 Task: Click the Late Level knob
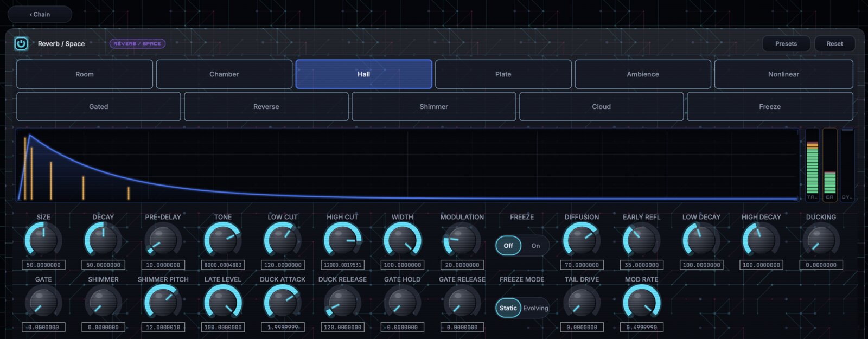coord(223,303)
